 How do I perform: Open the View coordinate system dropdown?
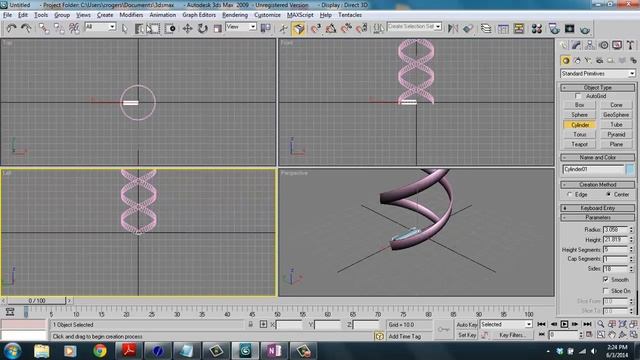coord(241,27)
